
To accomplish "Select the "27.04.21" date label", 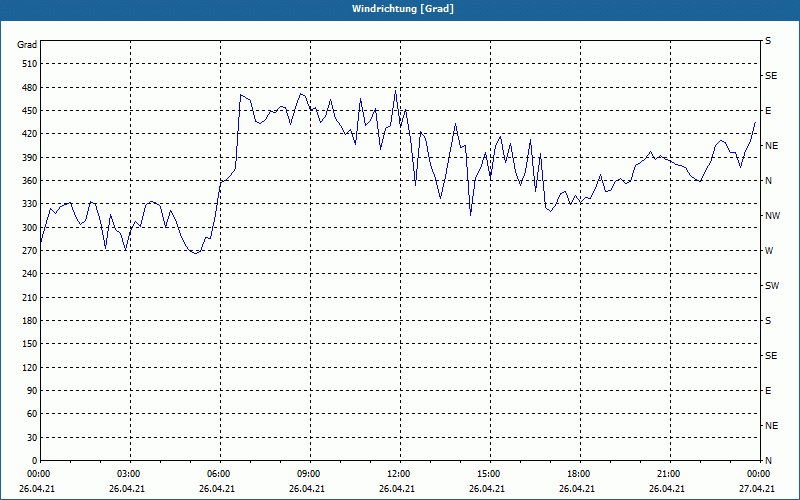I will [x=758, y=489].
